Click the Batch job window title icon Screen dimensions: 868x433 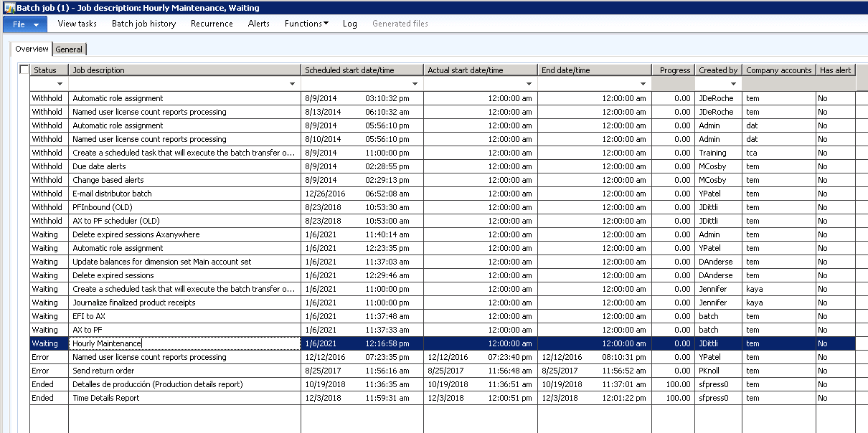click(x=9, y=8)
